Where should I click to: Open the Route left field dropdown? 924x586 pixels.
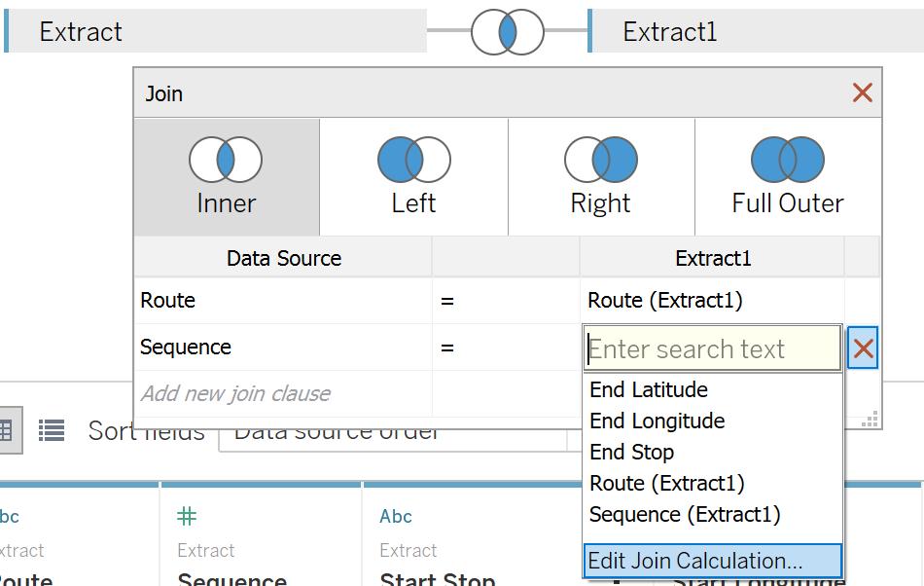(282, 300)
